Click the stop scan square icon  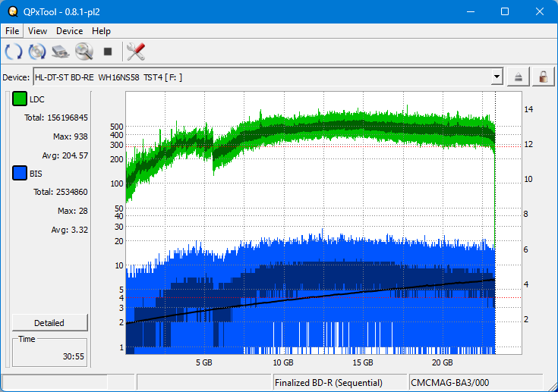(108, 52)
